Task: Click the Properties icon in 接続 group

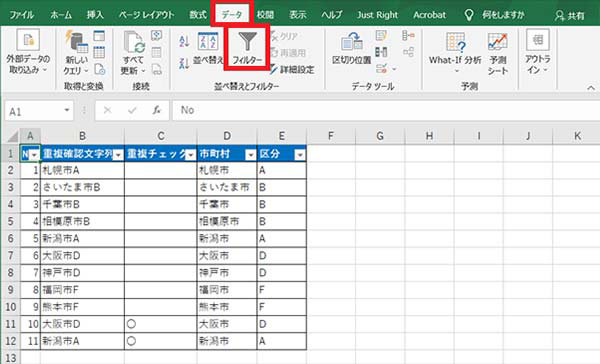Action: click(x=157, y=52)
